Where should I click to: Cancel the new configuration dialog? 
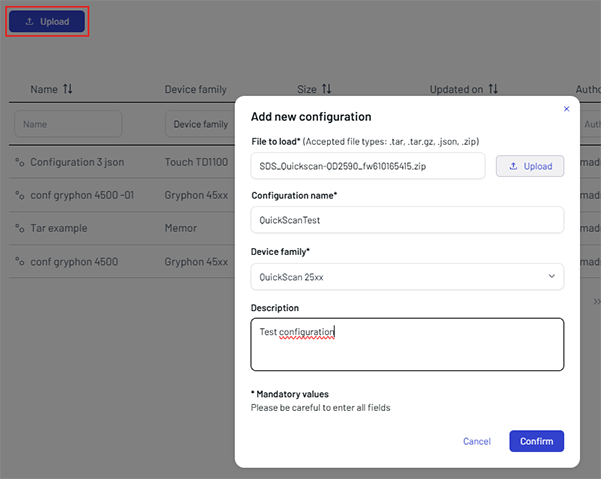pos(477,441)
